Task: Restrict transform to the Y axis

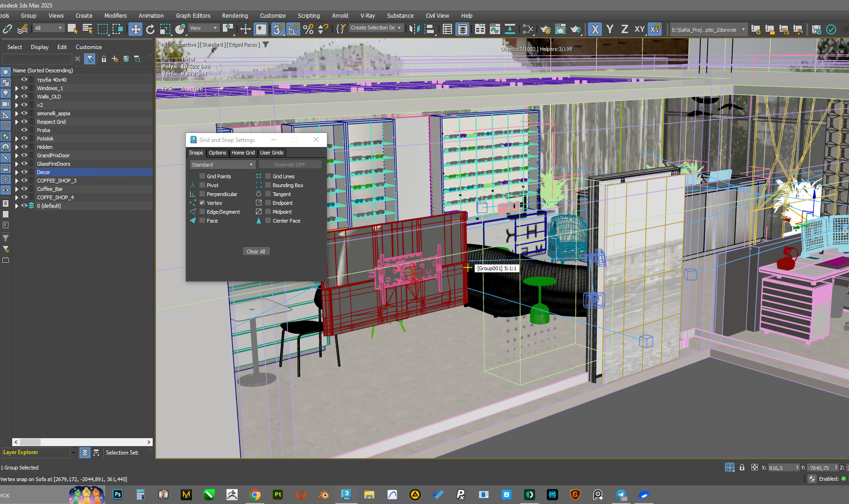Action: (x=609, y=29)
